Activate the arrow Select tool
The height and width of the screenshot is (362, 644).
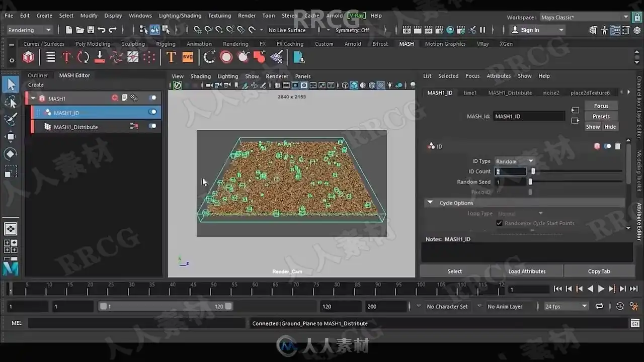pos(11,84)
